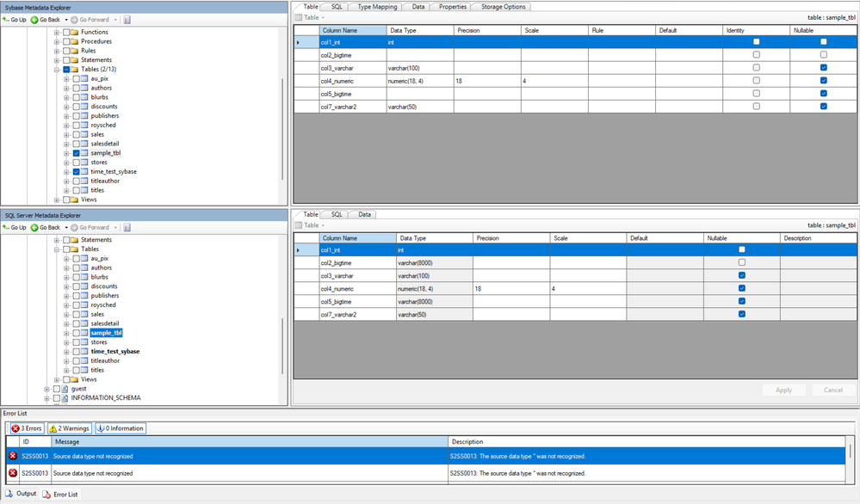Screen dimensions: 860x504
Task: Expand the Views node in Sybase tree
Action: pos(57,200)
